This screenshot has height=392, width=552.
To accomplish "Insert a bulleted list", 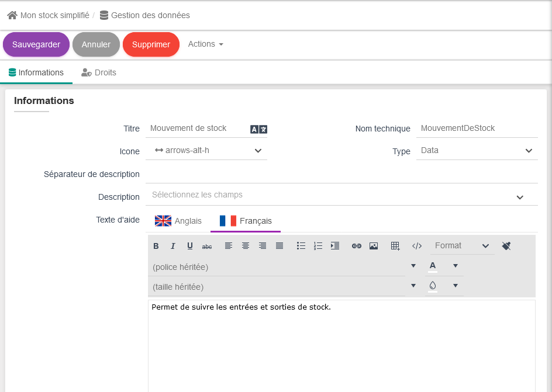I will tap(301, 246).
